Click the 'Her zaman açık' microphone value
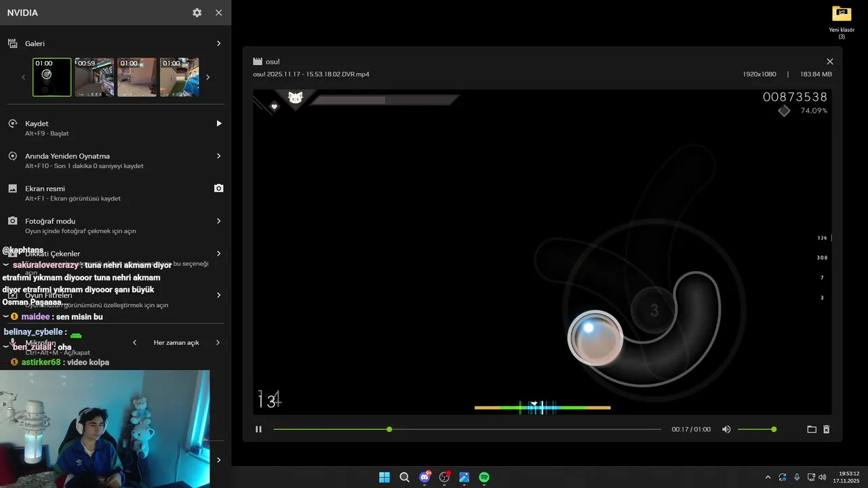The height and width of the screenshot is (488, 868). click(x=176, y=342)
